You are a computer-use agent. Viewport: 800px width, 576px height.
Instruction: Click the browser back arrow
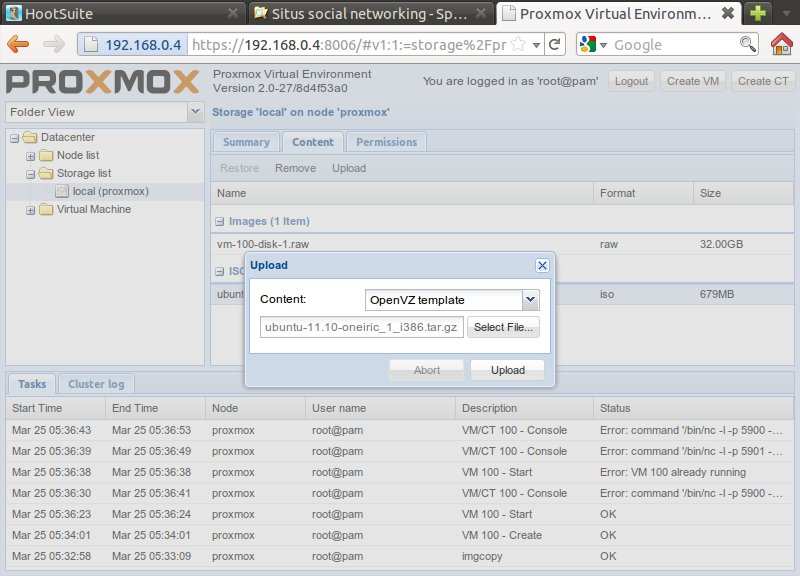[19, 45]
